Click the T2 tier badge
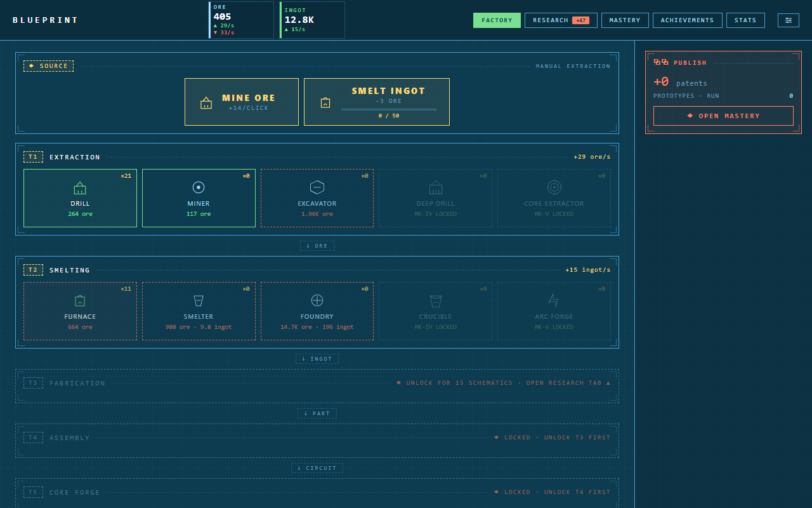Screen dimensions: 812x508 click(33, 270)
